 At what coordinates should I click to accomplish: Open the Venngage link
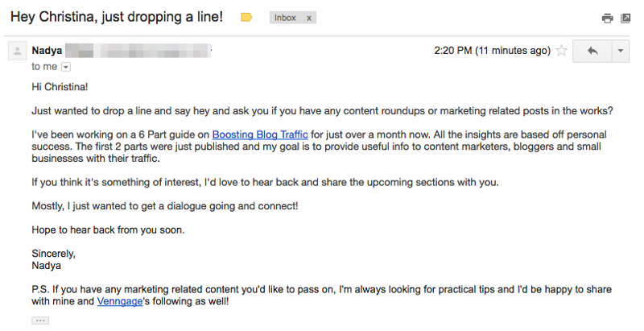click(119, 301)
